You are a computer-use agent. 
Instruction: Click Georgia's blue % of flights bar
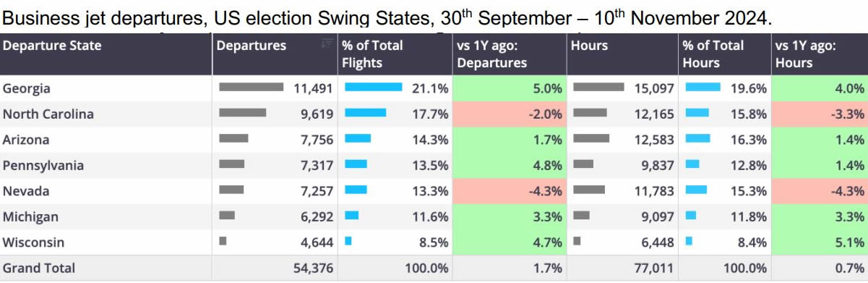[x=374, y=87]
